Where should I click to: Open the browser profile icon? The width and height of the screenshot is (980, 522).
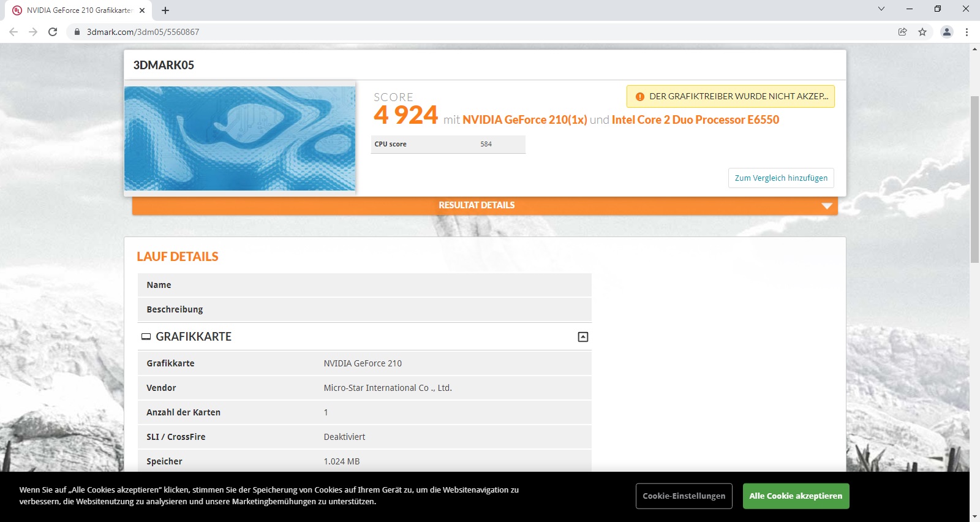point(947,32)
